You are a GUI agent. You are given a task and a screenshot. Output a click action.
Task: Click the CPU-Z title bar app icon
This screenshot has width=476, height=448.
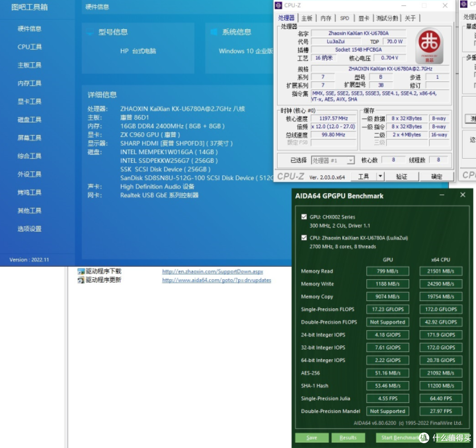(x=279, y=5)
